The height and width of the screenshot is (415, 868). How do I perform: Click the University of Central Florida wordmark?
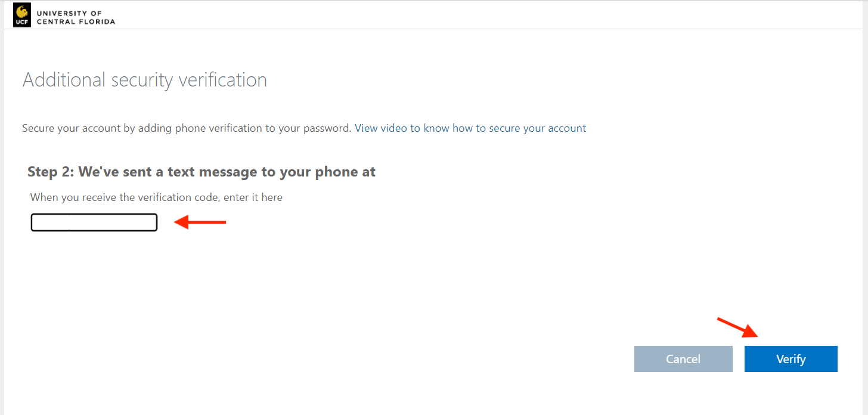coord(76,17)
